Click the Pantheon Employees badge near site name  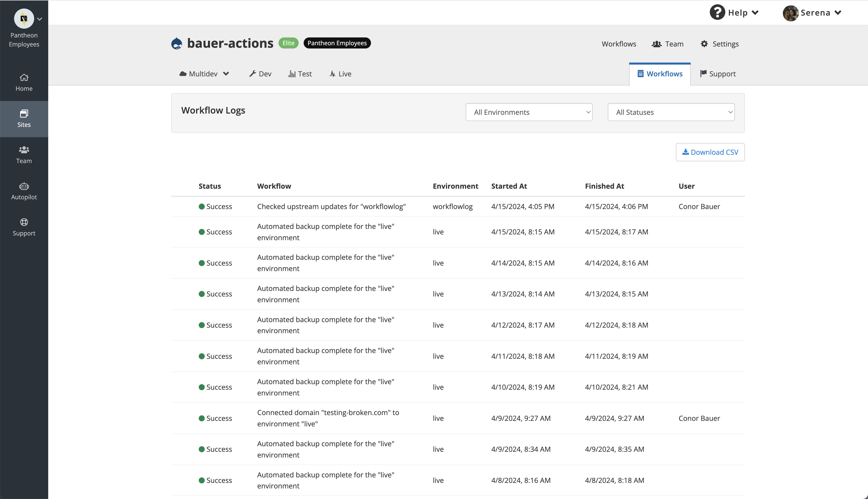point(337,43)
